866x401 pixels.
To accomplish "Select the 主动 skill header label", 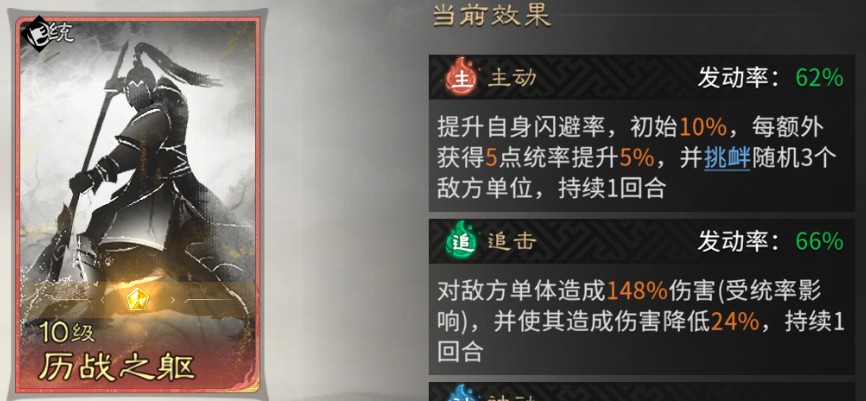I will (x=511, y=77).
